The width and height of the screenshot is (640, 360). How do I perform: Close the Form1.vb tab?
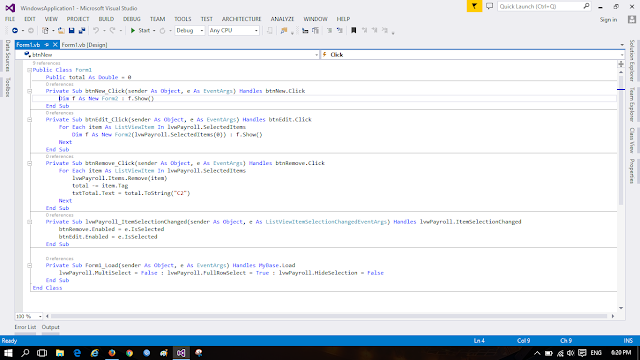pos(55,45)
